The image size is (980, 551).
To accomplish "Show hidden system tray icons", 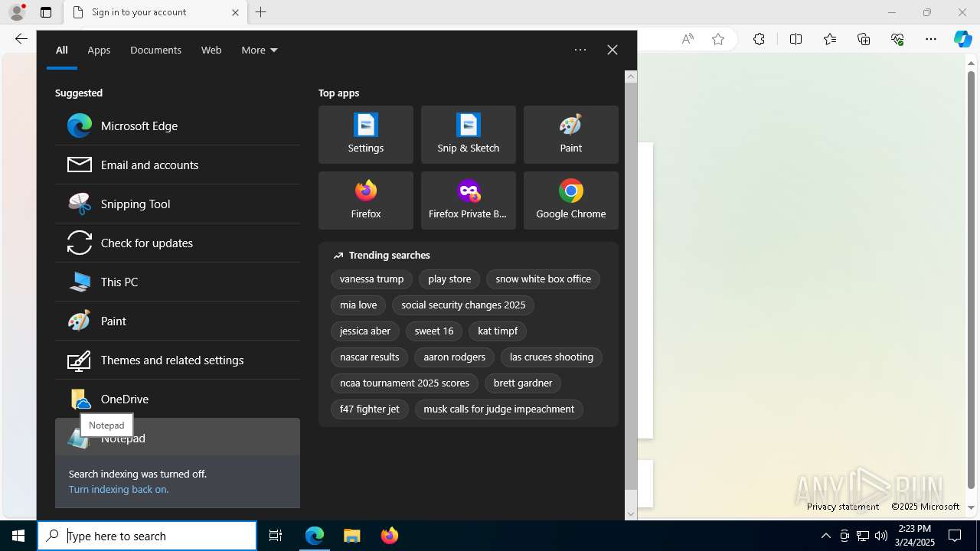I will (825, 536).
